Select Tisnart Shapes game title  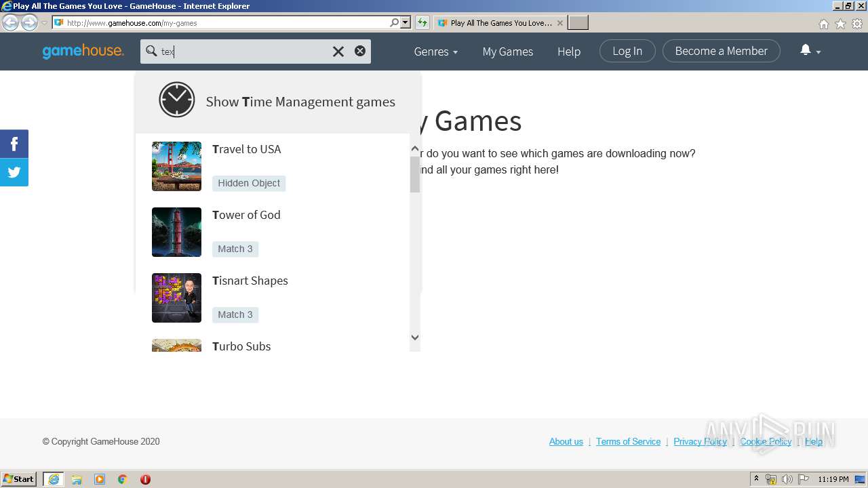(250, 281)
